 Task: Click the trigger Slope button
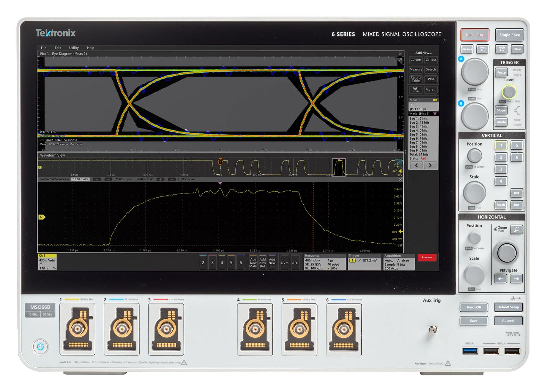pos(501,110)
